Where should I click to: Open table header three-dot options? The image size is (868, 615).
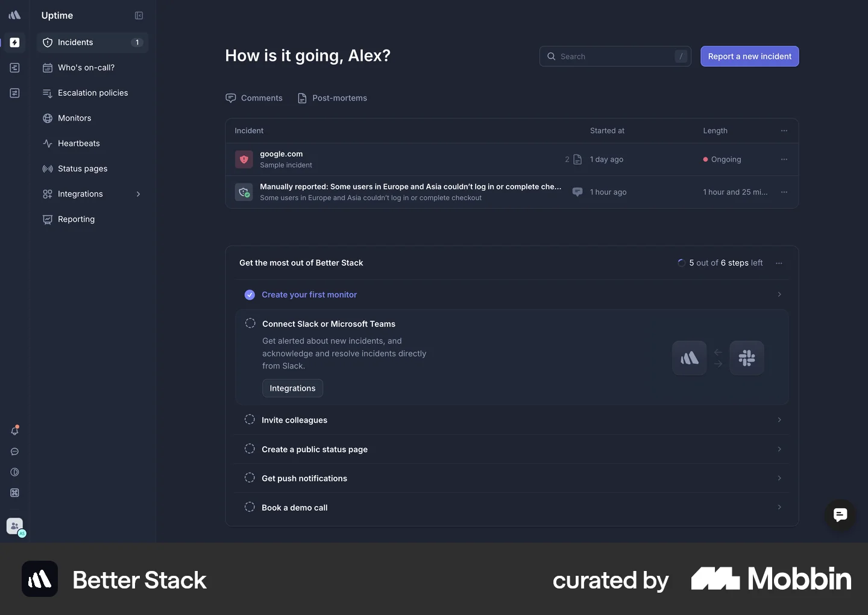click(784, 130)
